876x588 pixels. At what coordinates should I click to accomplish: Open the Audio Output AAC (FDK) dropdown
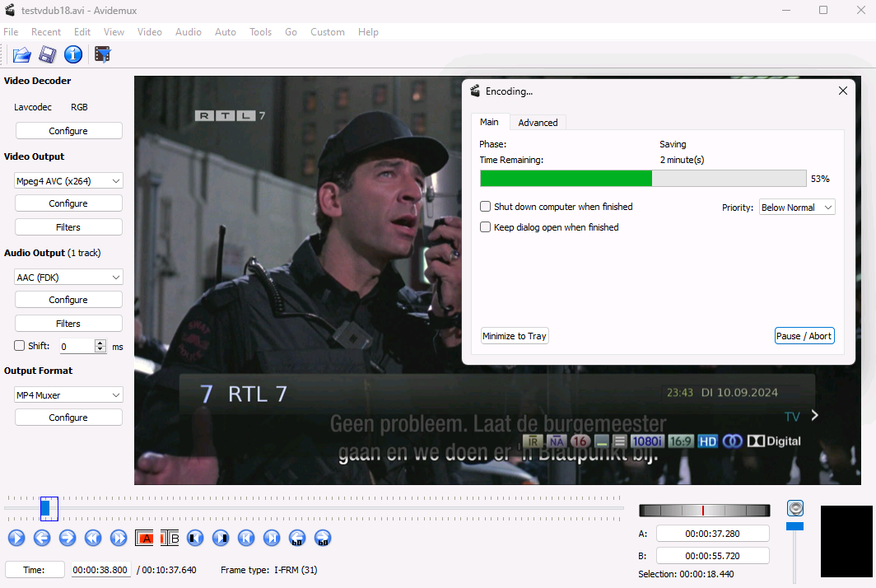tap(68, 277)
